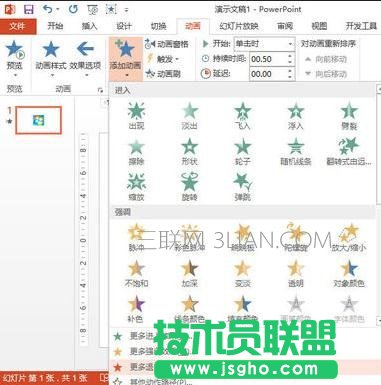The width and height of the screenshot is (381, 385).
Task: Select the 加深 emphasis effect
Action: [x=190, y=273]
